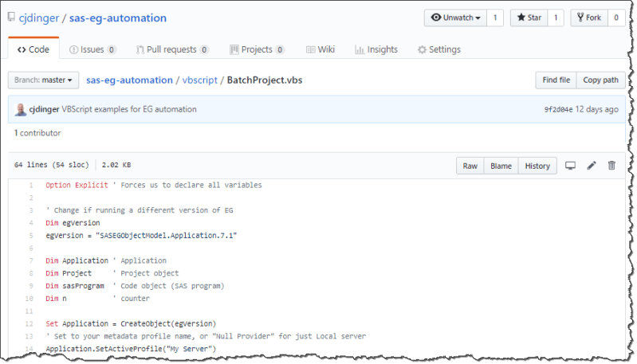637x364 pixels.
Task: Click line number 12 in the code
Action: pos(29,323)
